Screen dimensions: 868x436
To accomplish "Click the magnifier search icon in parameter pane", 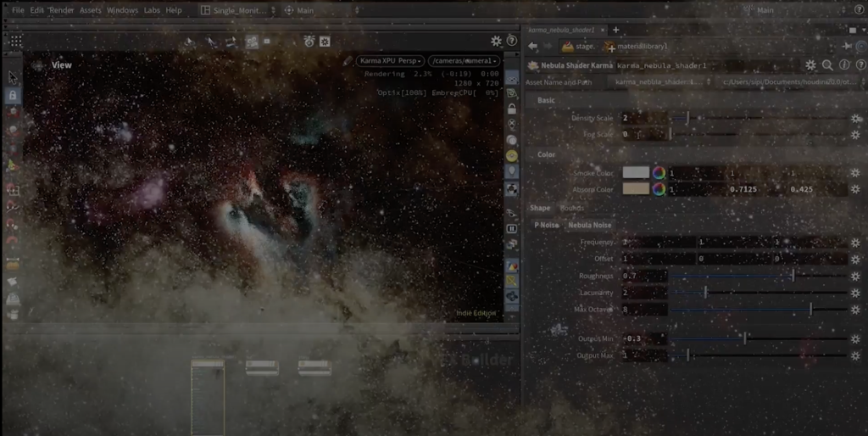I will pyautogui.click(x=827, y=65).
